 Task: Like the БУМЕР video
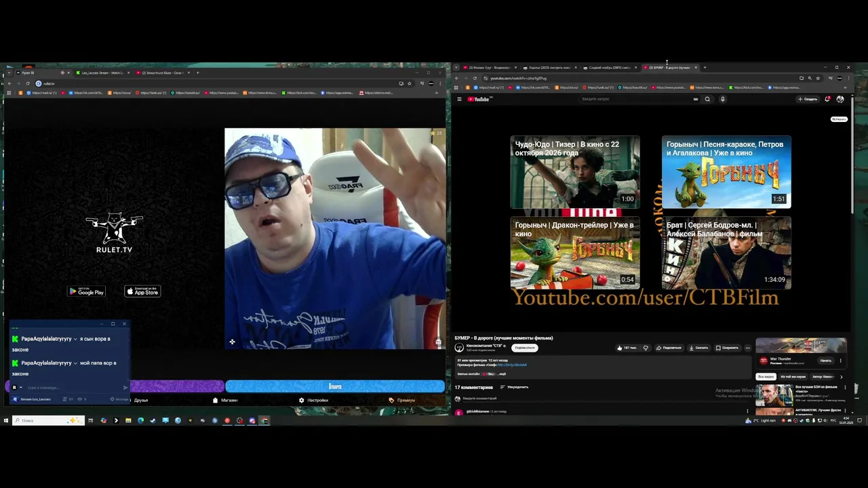627,348
